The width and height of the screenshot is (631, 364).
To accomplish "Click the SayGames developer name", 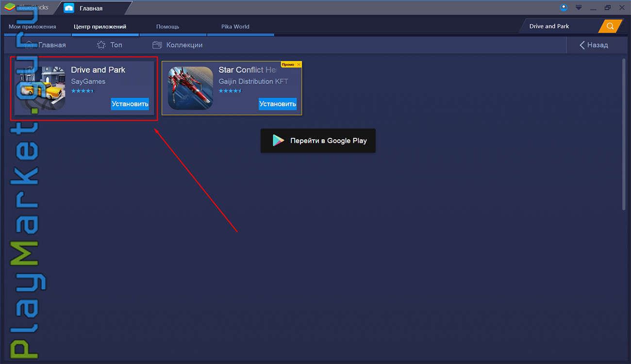I will point(88,82).
